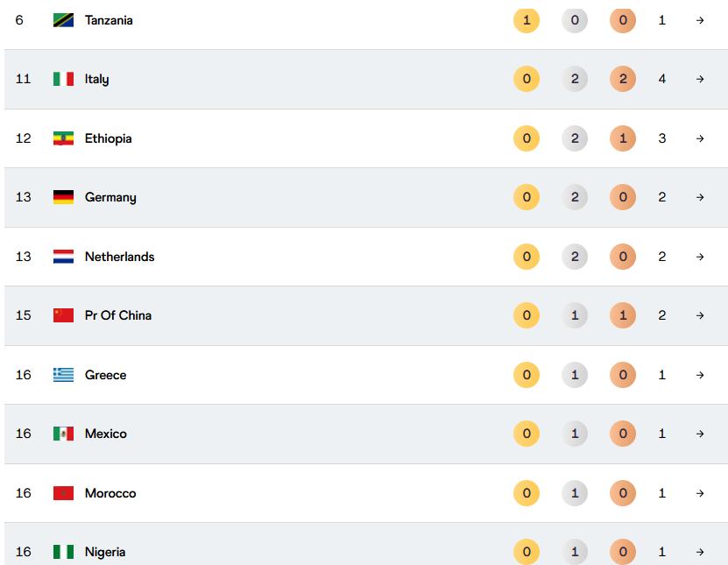
Task: Click the Ethiopia flag icon
Action: [63, 138]
